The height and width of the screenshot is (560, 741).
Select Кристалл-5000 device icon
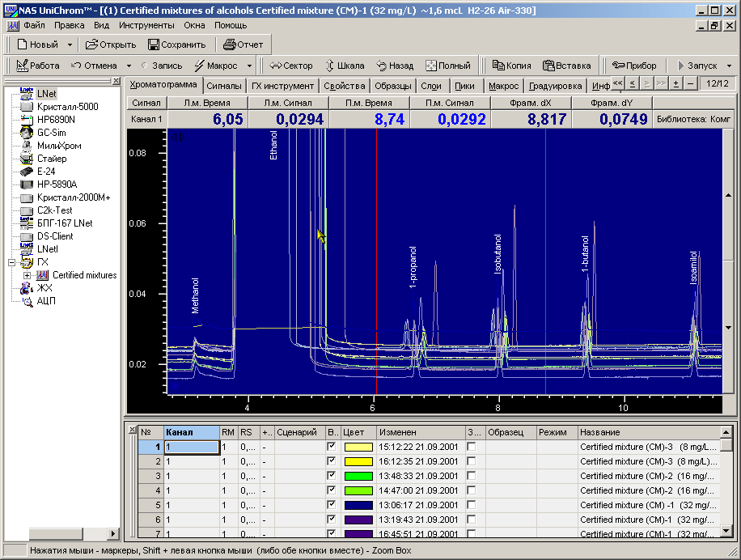click(27, 106)
